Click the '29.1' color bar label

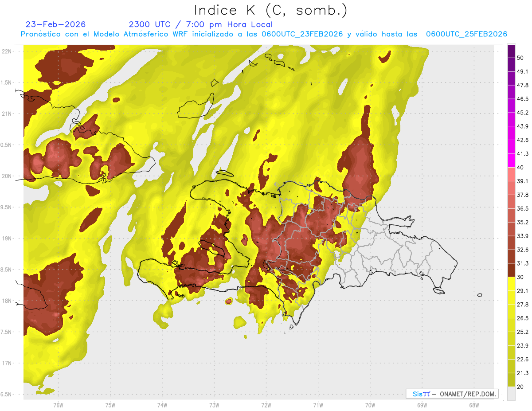click(x=523, y=291)
